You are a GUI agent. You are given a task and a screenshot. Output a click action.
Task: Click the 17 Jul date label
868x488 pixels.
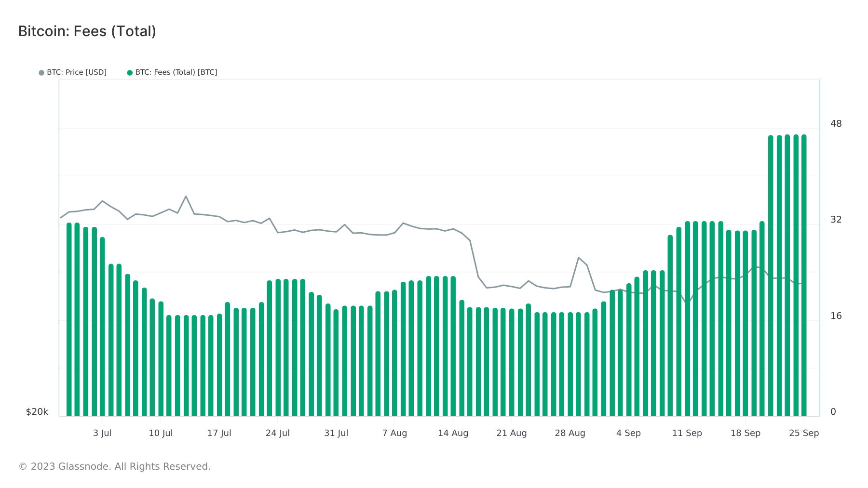[x=219, y=433]
